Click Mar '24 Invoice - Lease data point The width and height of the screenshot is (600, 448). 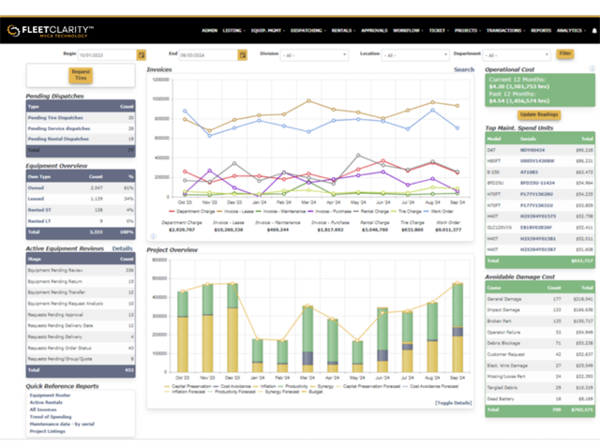(x=309, y=101)
